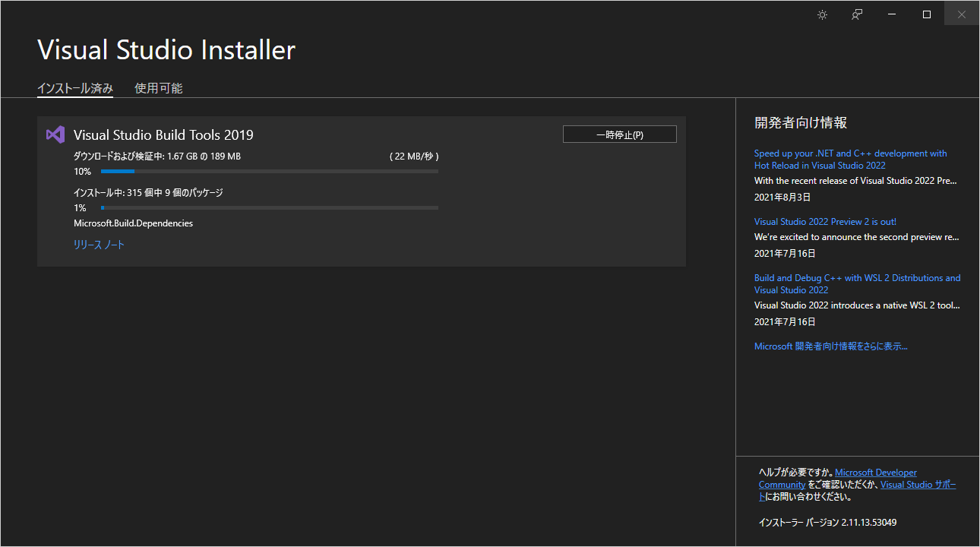
Task: Open the Hot Reload in Visual Studio 2022 article
Action: click(x=850, y=159)
